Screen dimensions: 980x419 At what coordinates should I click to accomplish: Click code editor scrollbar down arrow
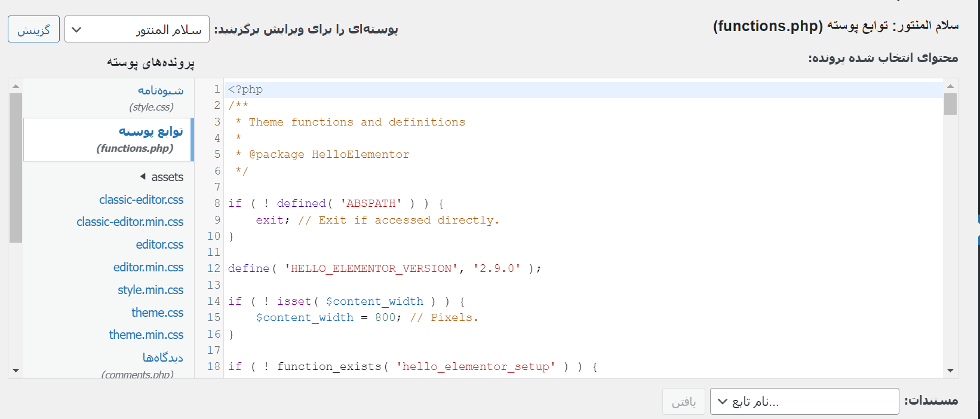tap(950, 371)
